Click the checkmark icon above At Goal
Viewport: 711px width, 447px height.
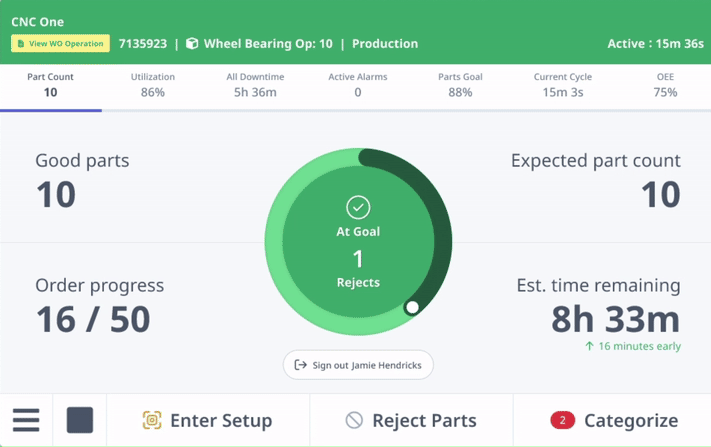click(358, 208)
